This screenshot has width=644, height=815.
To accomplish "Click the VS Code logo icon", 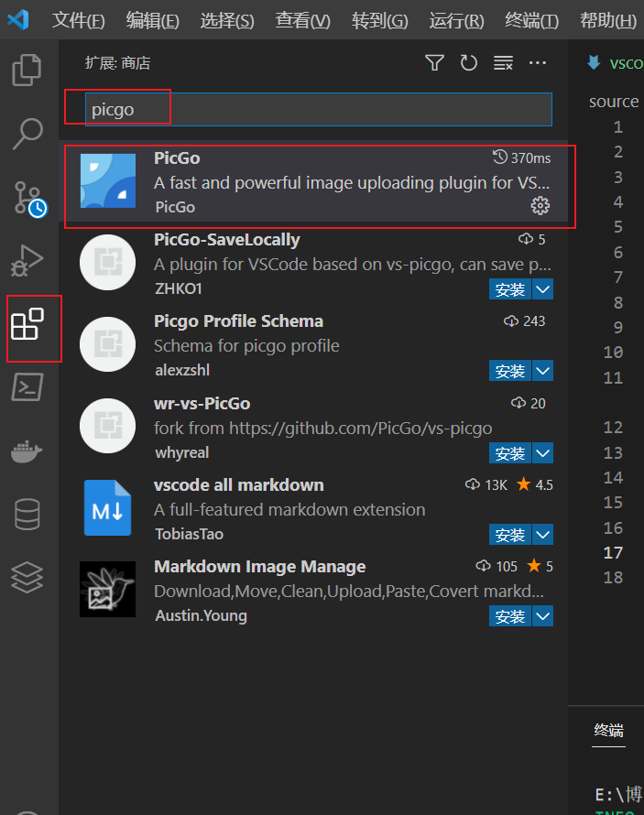I will pos(18,20).
